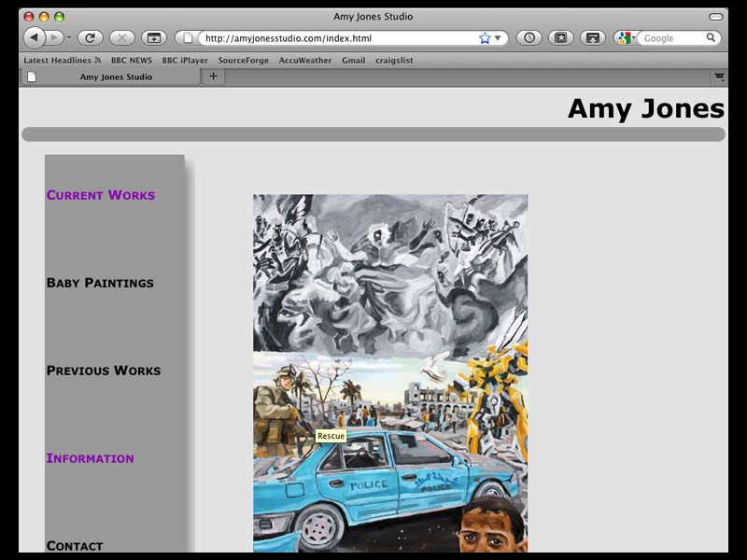Select the Amy Jones Studio tab

coord(110,77)
